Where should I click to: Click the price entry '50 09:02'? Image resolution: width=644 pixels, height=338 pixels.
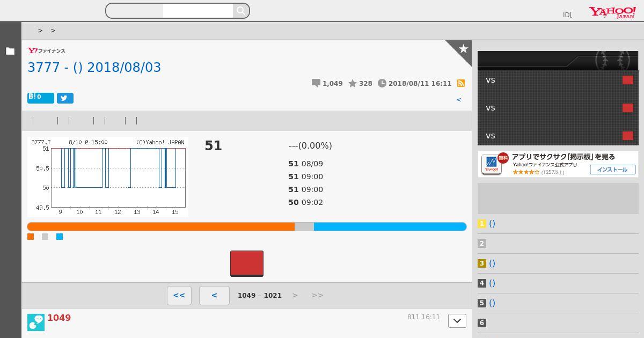pyautogui.click(x=306, y=202)
